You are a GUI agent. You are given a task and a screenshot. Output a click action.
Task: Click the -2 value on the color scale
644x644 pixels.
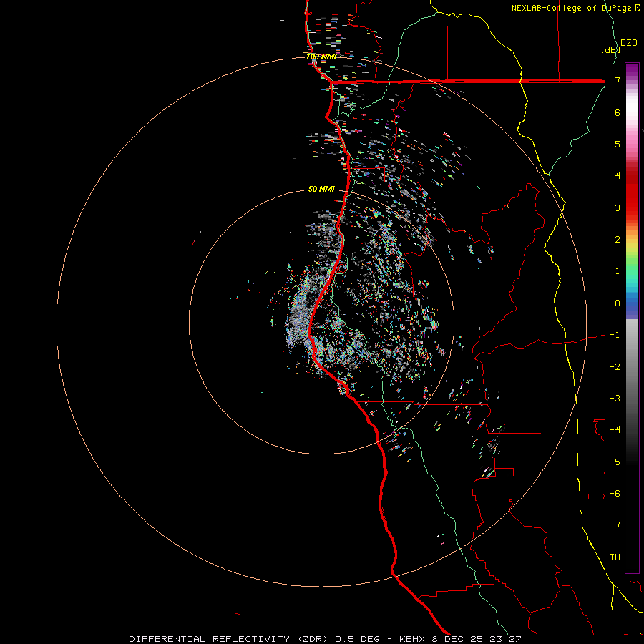tap(615, 367)
